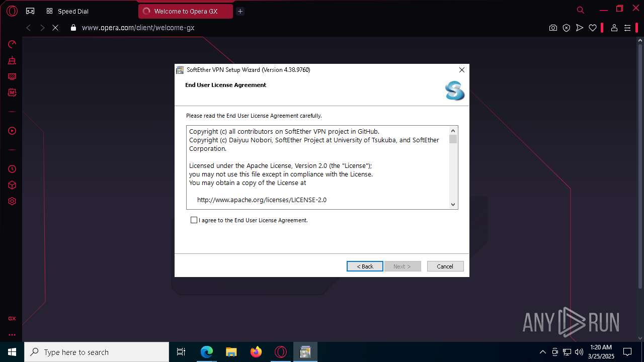Click SoftEther installer taskbar icon
The height and width of the screenshot is (362, 644).
click(x=305, y=352)
